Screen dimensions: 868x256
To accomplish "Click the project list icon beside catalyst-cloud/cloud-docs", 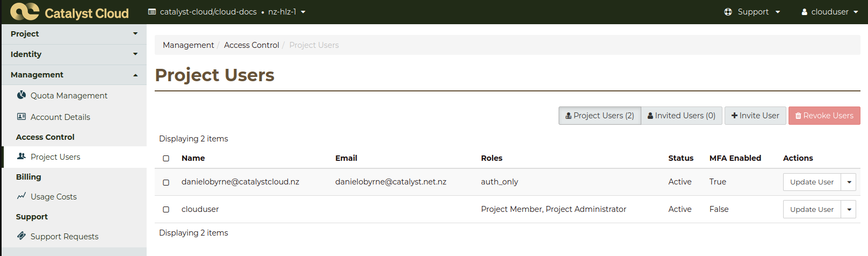I will 152,12.
